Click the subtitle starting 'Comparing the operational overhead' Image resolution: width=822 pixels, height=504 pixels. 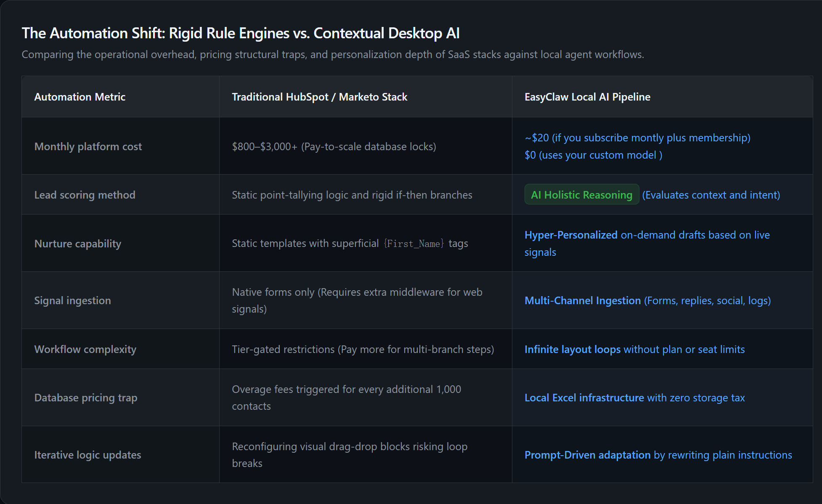pyautogui.click(x=333, y=55)
